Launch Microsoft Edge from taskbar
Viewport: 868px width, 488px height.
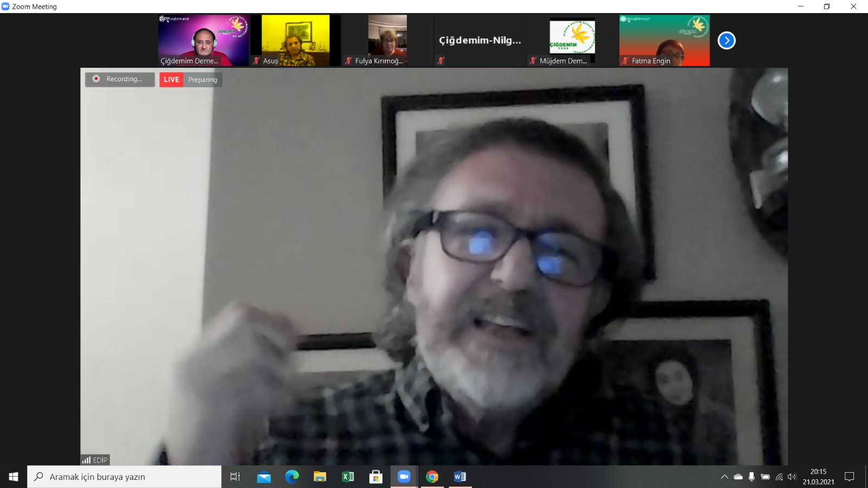(292, 477)
